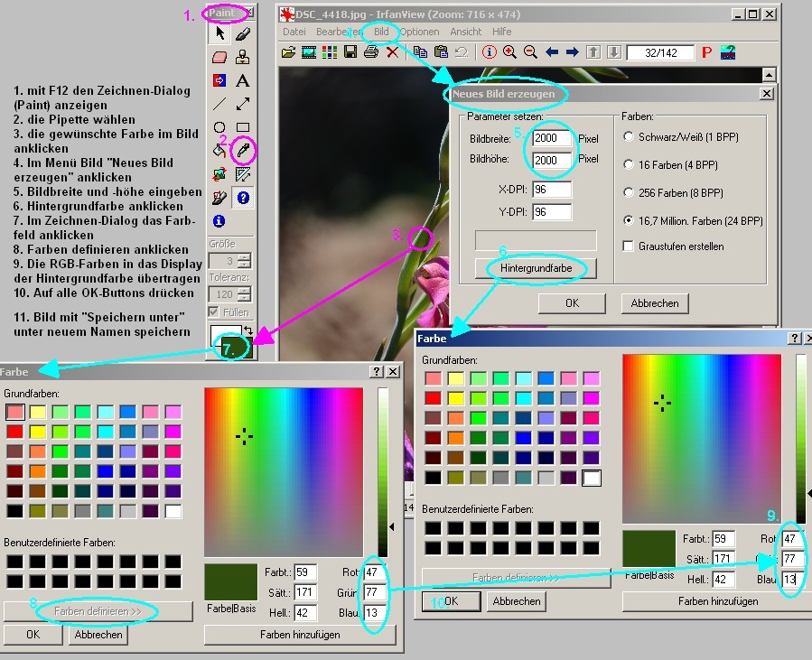The width and height of the screenshot is (812, 660).
Task: Click the save disk icon in toolbar
Action: [x=350, y=53]
